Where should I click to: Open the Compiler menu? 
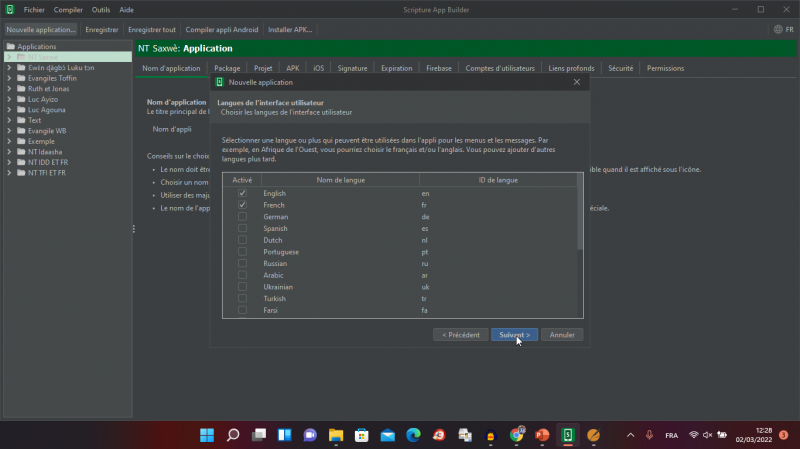click(68, 9)
